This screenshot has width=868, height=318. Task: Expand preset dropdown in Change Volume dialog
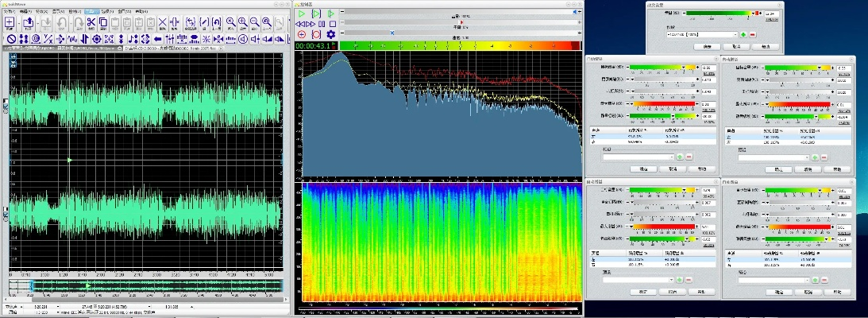[734, 35]
